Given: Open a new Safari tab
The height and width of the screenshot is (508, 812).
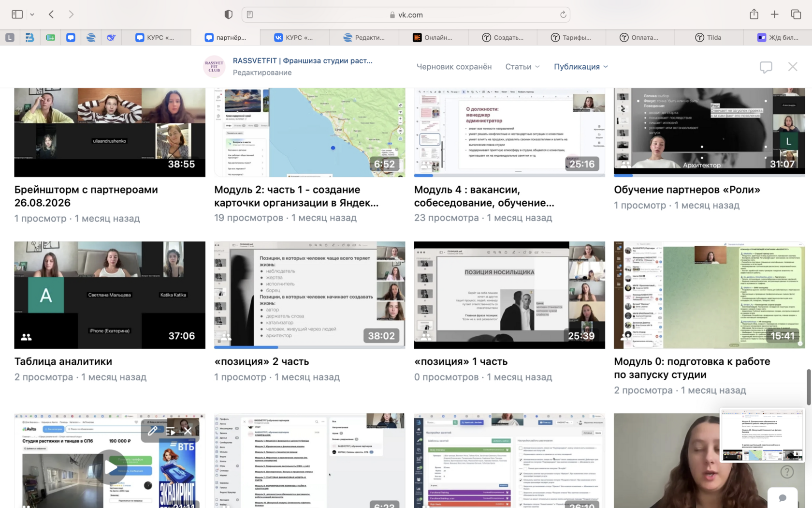Looking at the screenshot, I should [775, 15].
